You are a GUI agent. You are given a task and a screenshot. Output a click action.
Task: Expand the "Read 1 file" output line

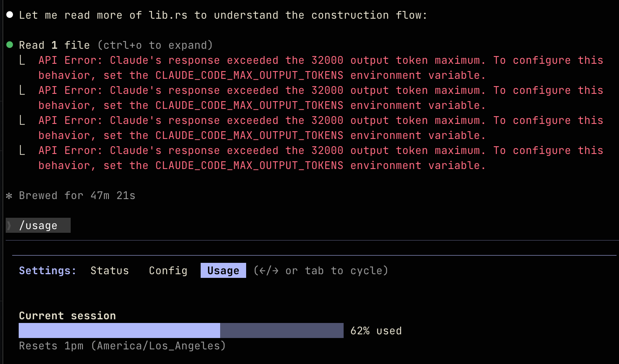(x=54, y=45)
